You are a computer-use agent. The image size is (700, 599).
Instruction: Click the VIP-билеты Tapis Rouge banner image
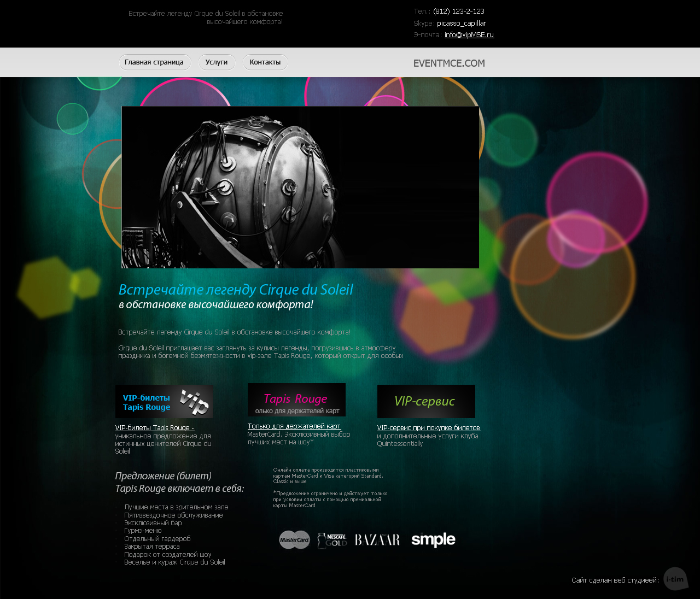pos(164,402)
